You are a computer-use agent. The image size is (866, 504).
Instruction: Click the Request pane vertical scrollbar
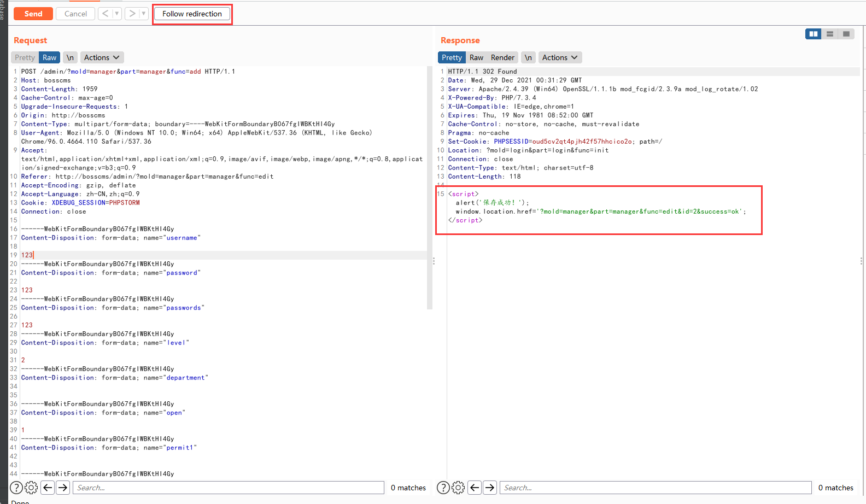tap(429, 188)
